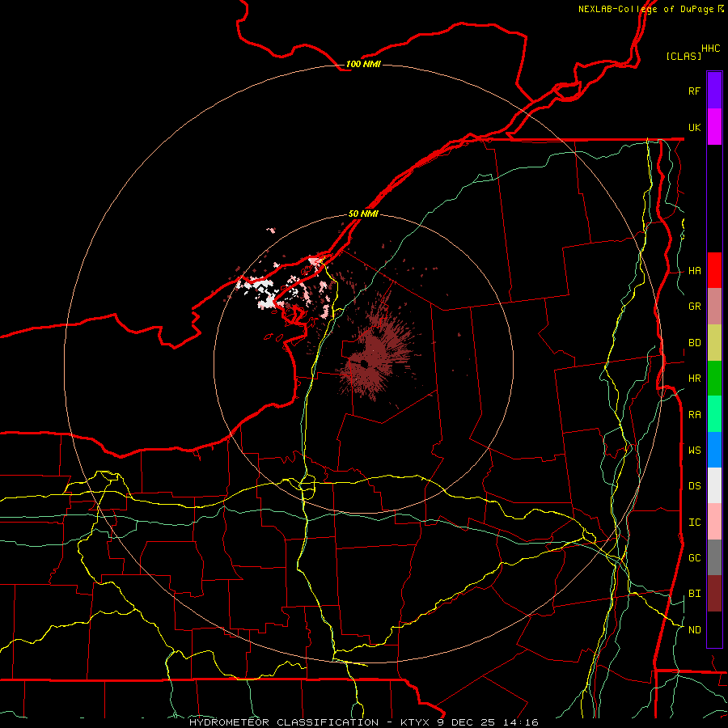
Task: Click the HR green legend swatch
Action: tap(714, 378)
